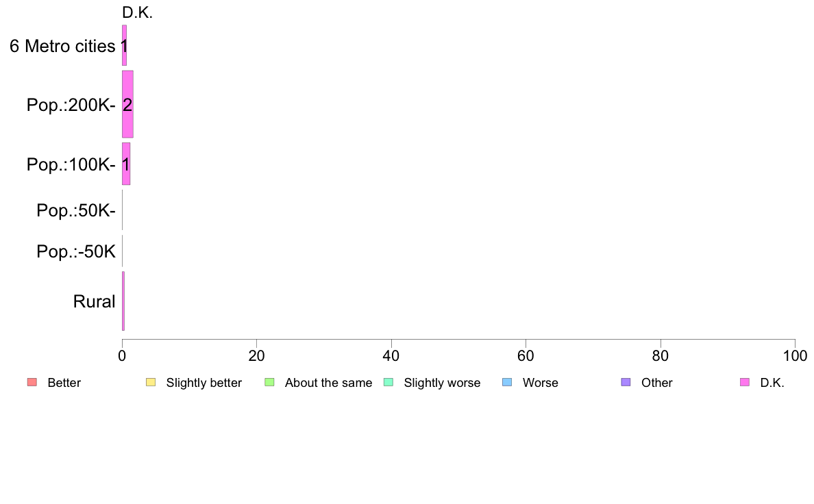Image resolution: width=814 pixels, height=504 pixels.
Task: Click the Other purple legend swatch
Action: 626,383
